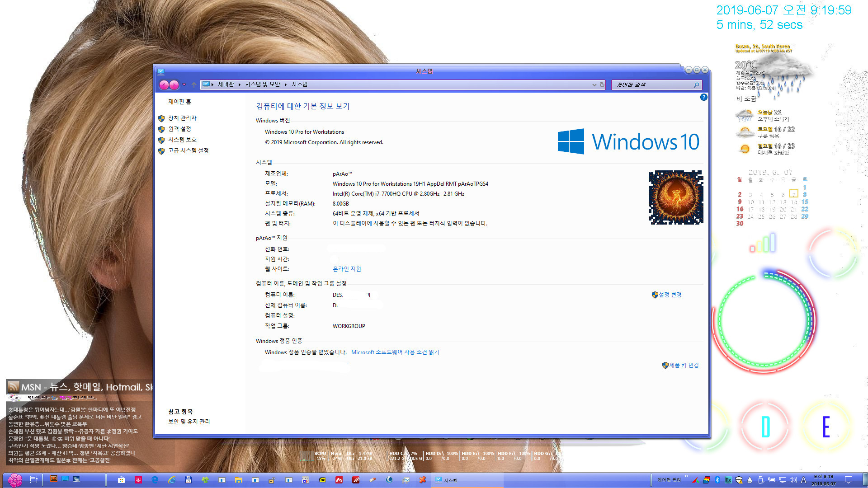
Task: Click the large D drive circle gadget
Action: (x=765, y=426)
